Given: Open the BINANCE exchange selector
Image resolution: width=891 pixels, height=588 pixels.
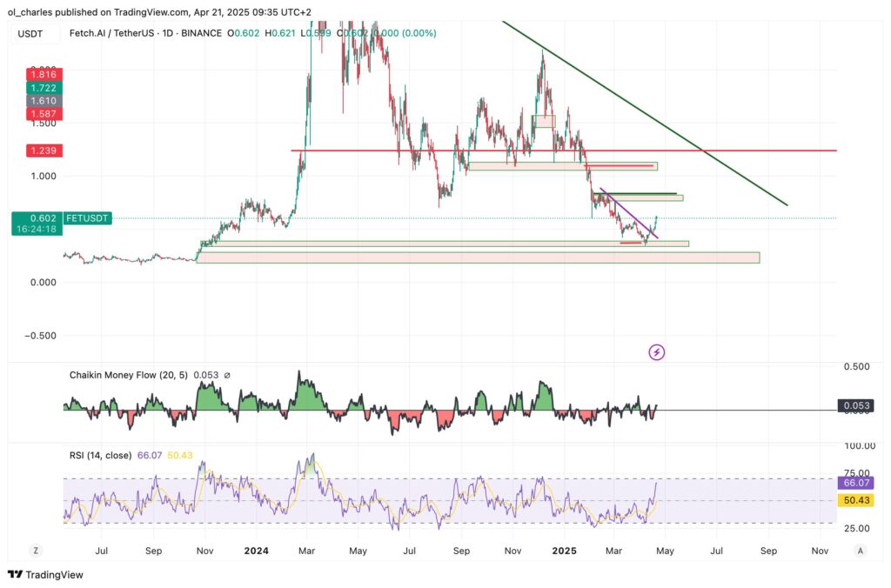Looking at the screenshot, I should [x=202, y=34].
